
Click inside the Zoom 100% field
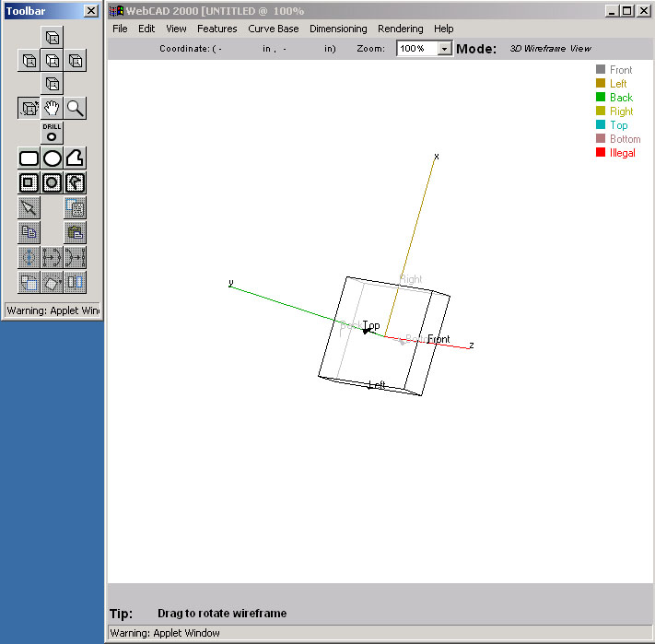(x=417, y=49)
